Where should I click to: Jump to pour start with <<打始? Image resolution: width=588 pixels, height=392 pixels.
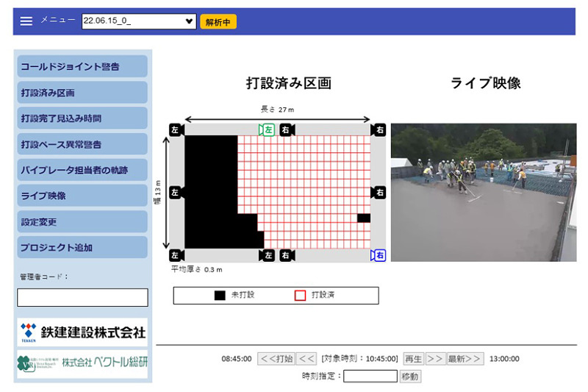point(276,359)
